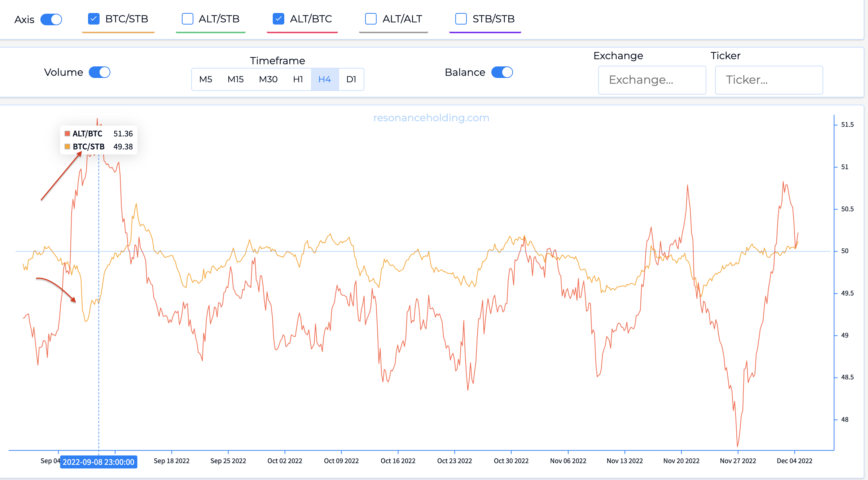Focus the Ticker search field
This screenshot has width=868, height=480.
tap(769, 80)
